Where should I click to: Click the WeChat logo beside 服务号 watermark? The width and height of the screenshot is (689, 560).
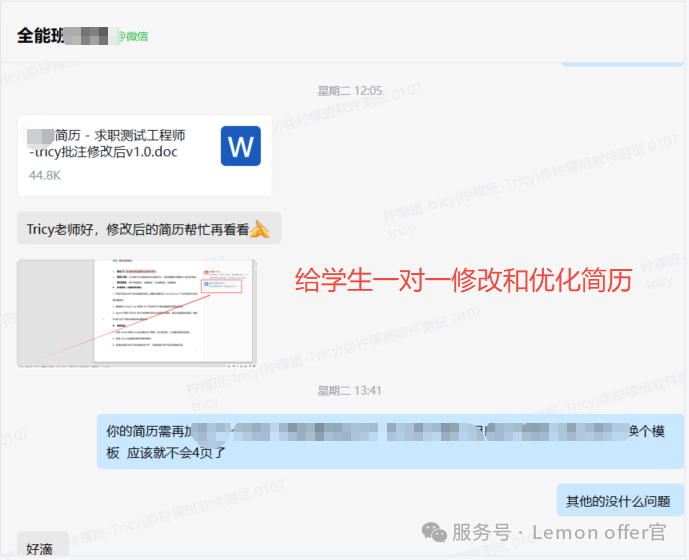[x=434, y=532]
